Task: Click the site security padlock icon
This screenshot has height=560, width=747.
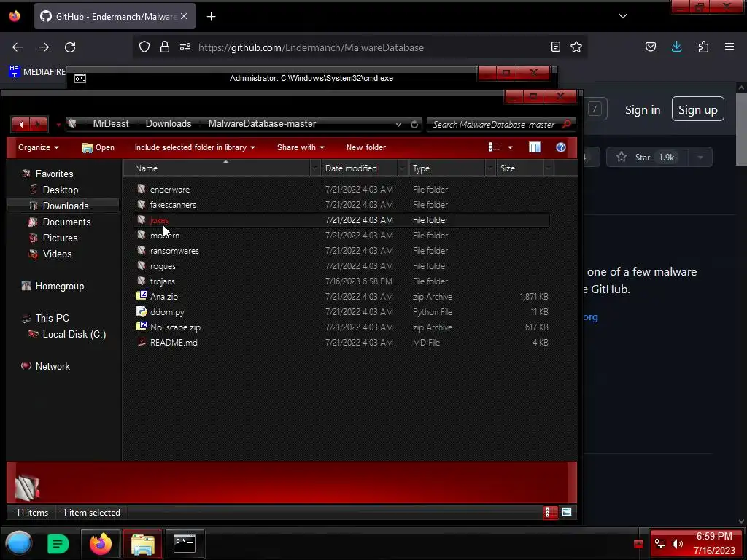Action: tap(165, 47)
